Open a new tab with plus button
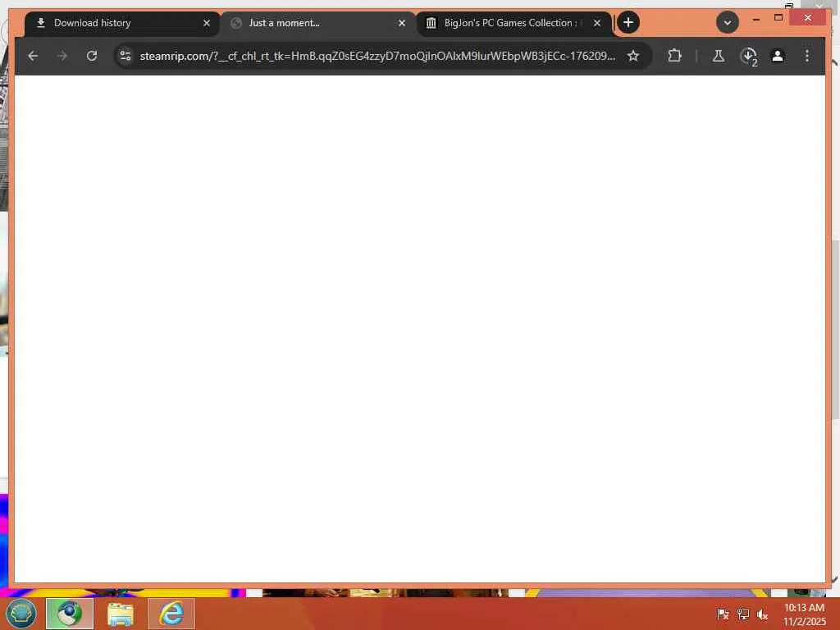 tap(628, 22)
